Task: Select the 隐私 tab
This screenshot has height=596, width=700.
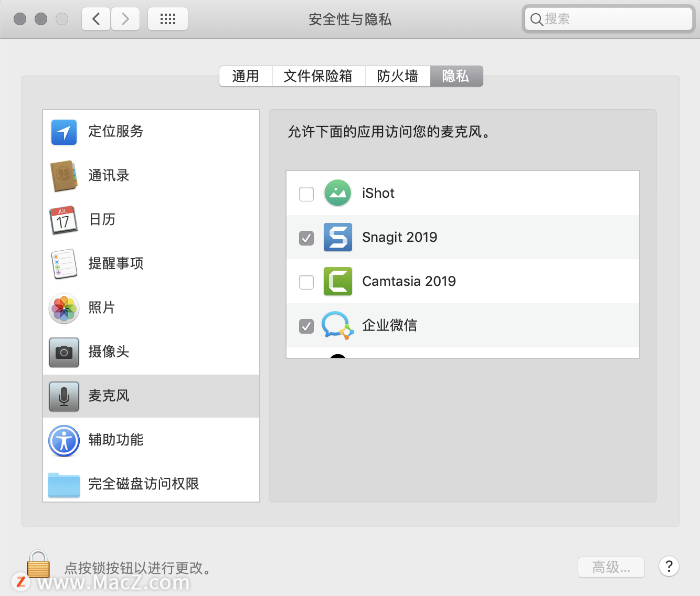Action: pos(456,76)
